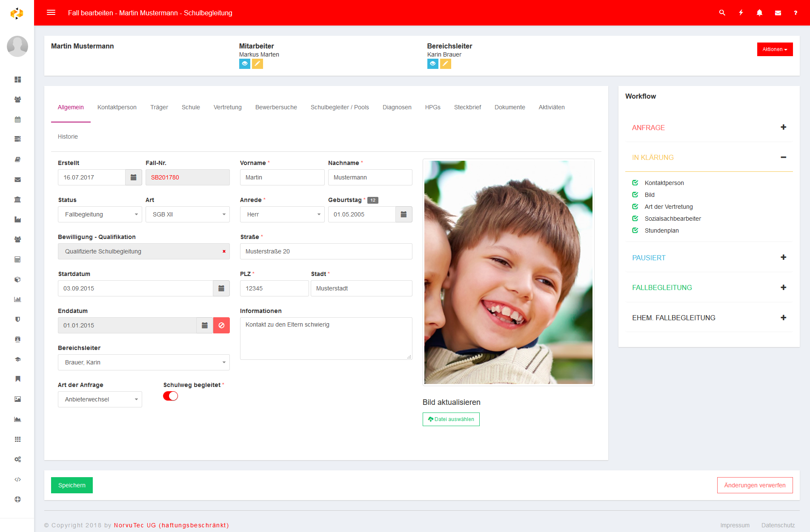Open the Aktionen dropdown button
This screenshot has height=532, width=810.
(x=775, y=49)
